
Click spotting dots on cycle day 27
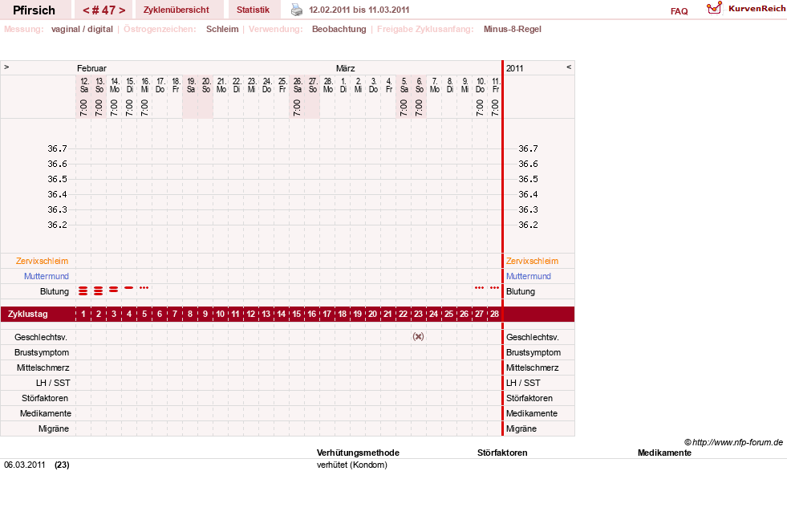479,287
